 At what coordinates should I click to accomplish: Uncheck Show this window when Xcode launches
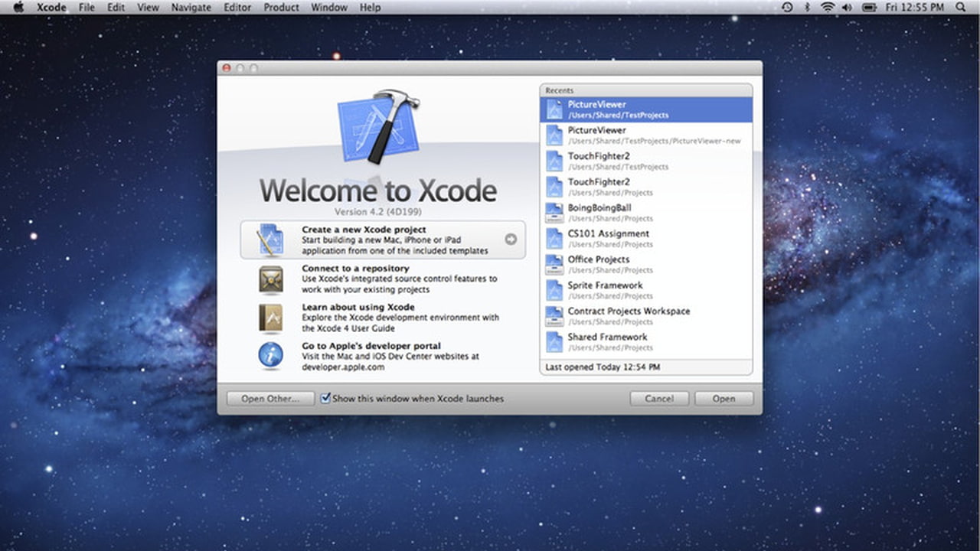pyautogui.click(x=325, y=398)
